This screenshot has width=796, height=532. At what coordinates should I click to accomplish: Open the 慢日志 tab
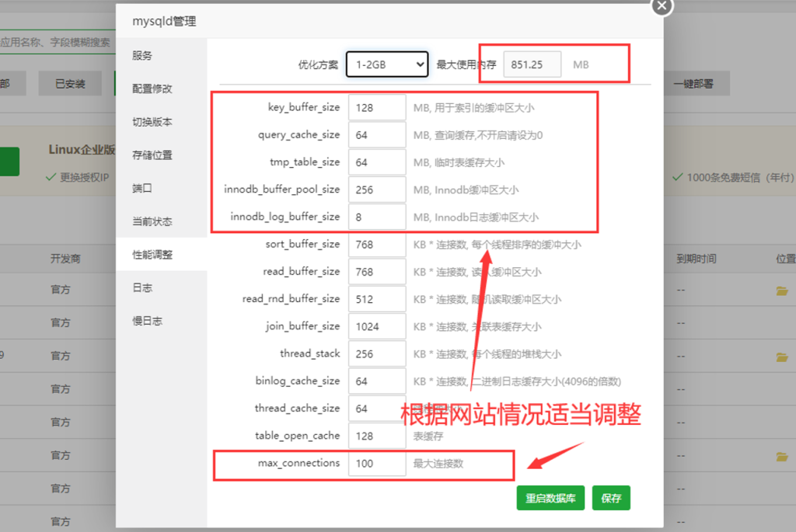click(147, 321)
